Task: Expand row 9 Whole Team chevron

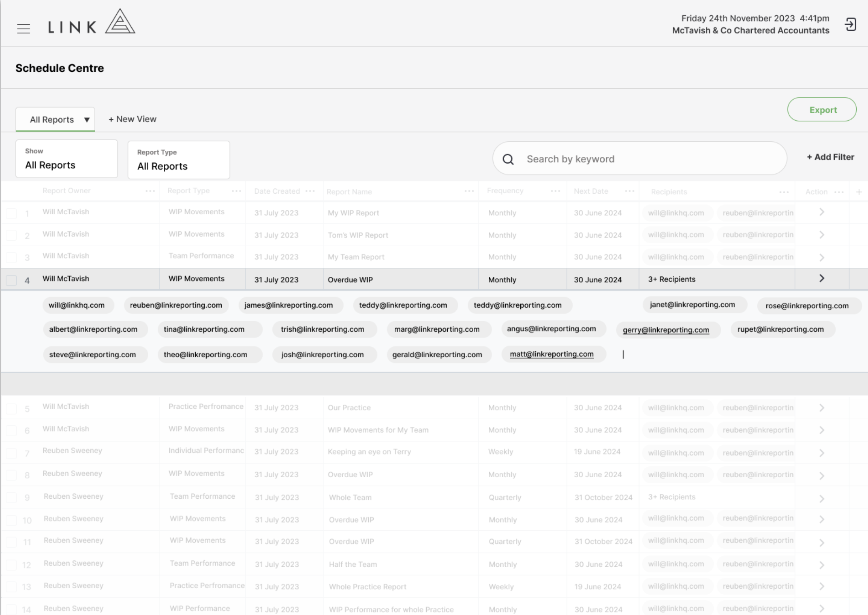Action: (822, 499)
